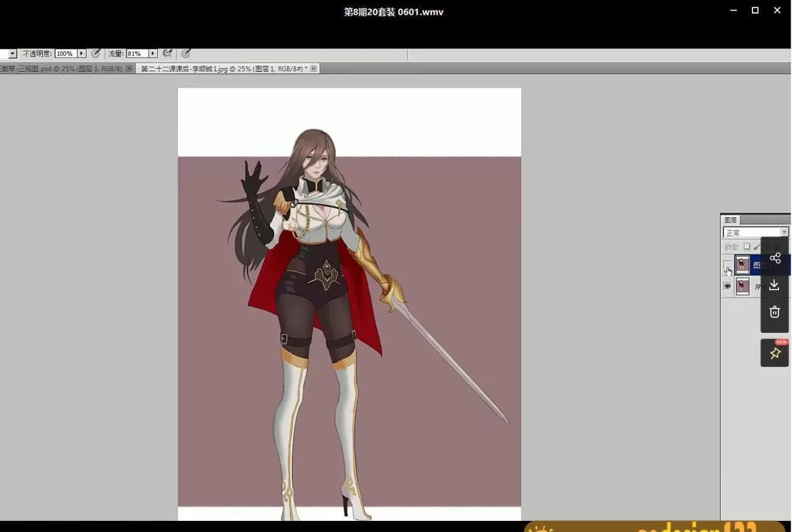Close the 三视图.psd document tab
Viewport: 792px width, 532px height.
[129, 69]
